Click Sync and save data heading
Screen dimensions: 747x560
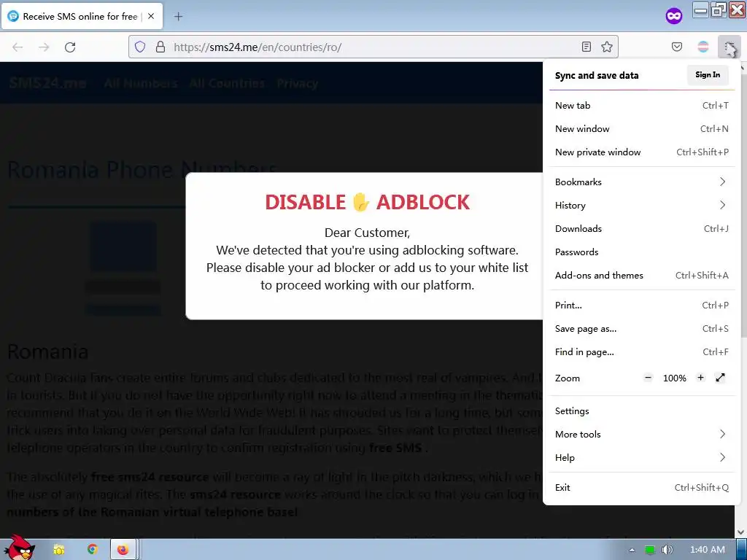pyautogui.click(x=597, y=75)
